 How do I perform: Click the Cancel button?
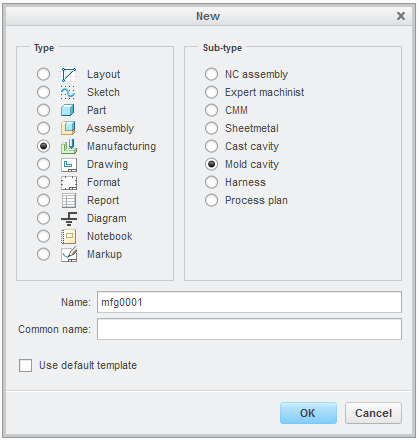(x=373, y=413)
